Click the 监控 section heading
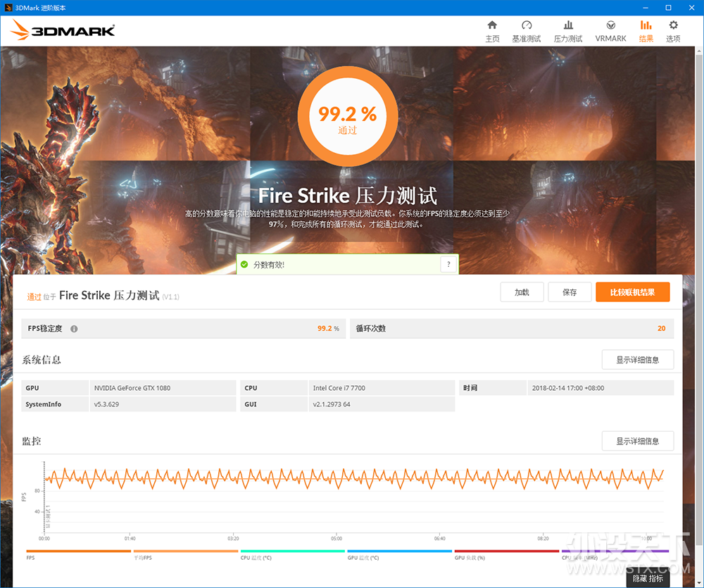 [x=32, y=441]
